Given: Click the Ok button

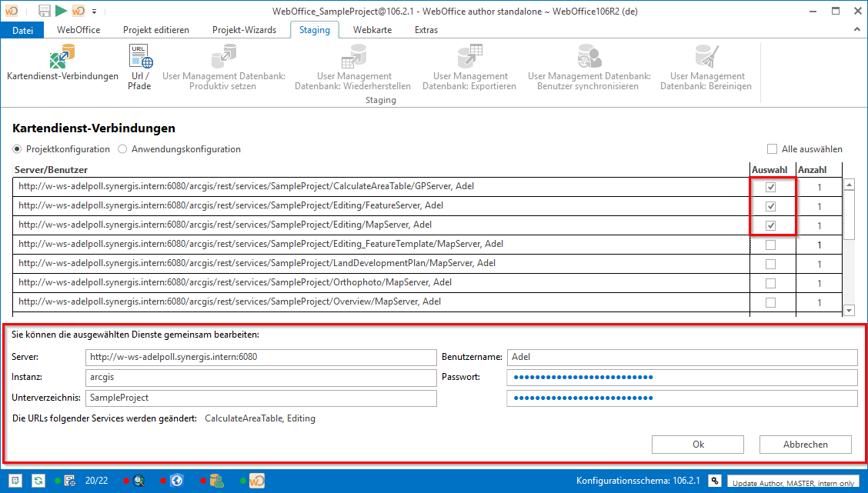Looking at the screenshot, I should [x=697, y=445].
